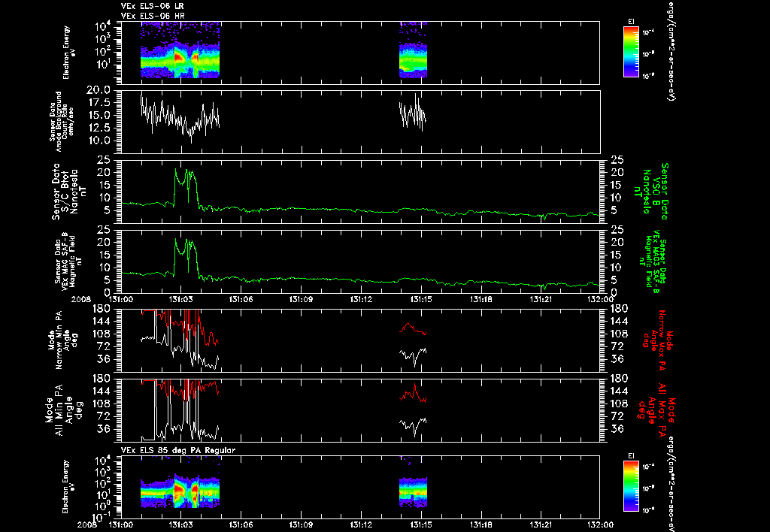
Task: Select the 'Mode All Min PA Angle' label
Action: coord(65,410)
